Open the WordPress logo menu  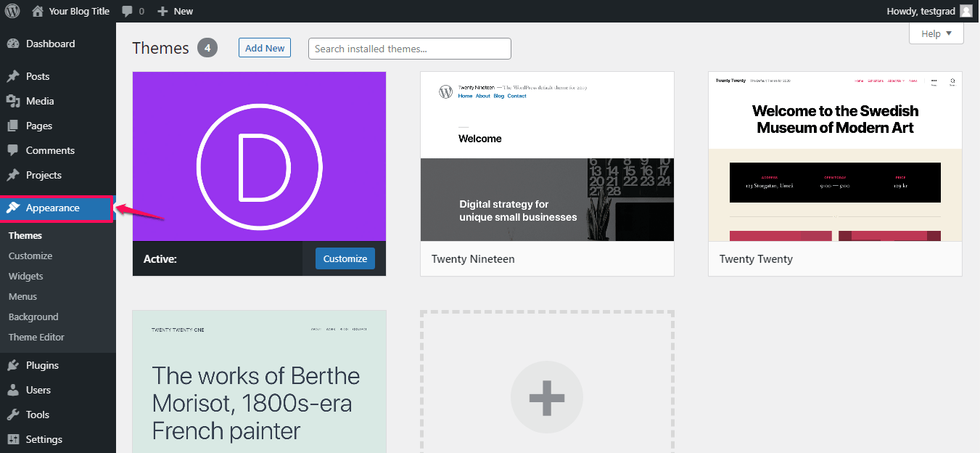point(12,11)
